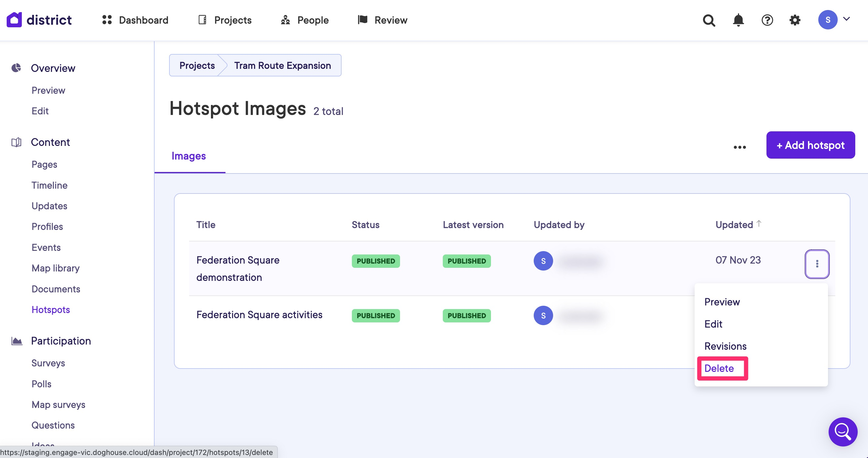Open the help question mark icon
The width and height of the screenshot is (868, 458).
pos(767,20)
